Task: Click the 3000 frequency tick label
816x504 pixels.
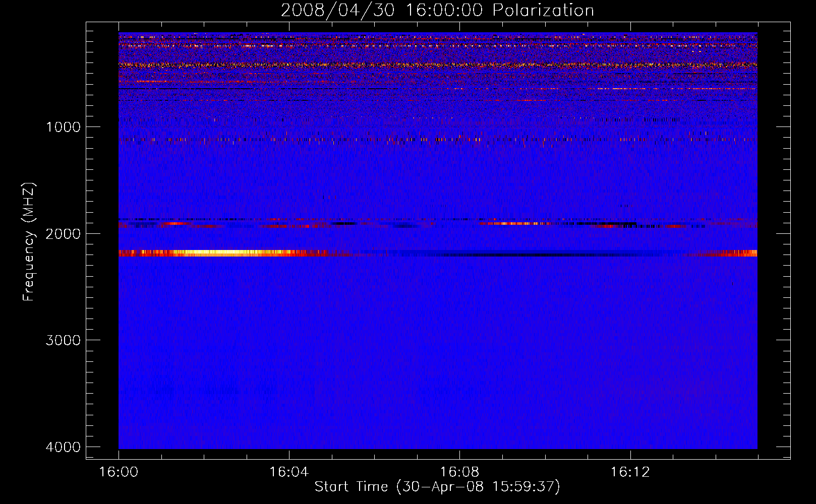Action: pos(63,340)
